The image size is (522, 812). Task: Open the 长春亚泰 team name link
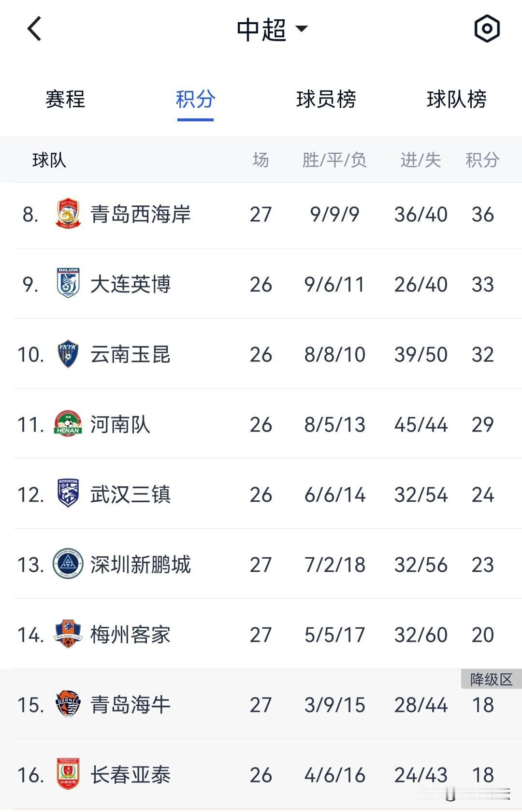point(130,775)
